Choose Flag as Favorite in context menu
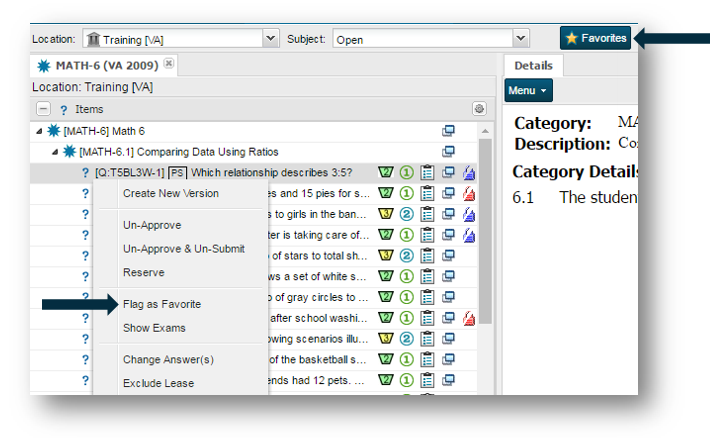This screenshot has width=726, height=438. coord(162,304)
